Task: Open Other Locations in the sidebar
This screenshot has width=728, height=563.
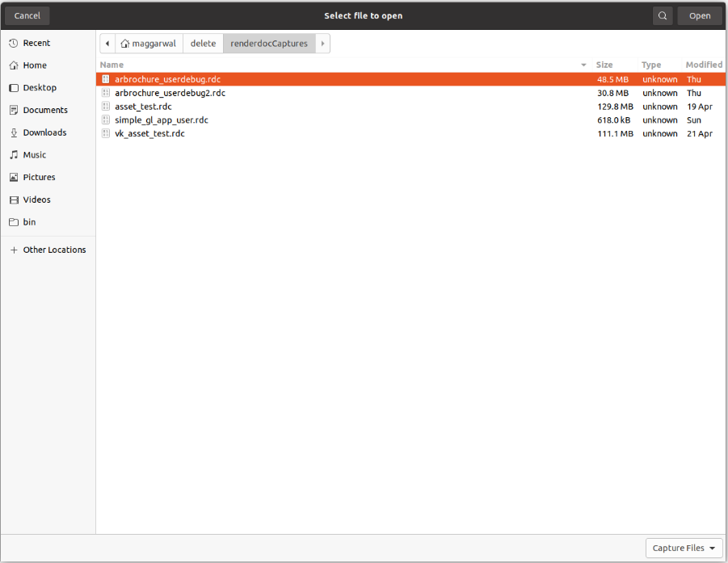Action: tap(54, 250)
